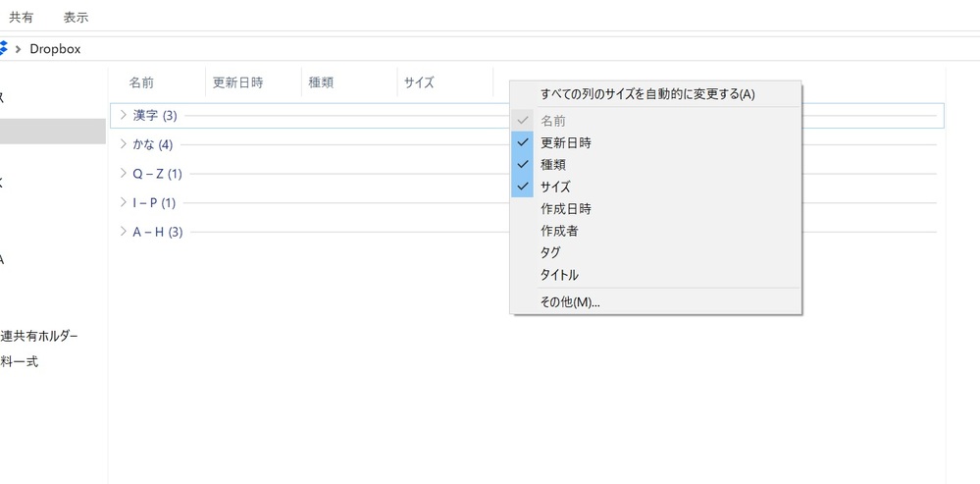Enable the 作成日時 column

click(566, 209)
